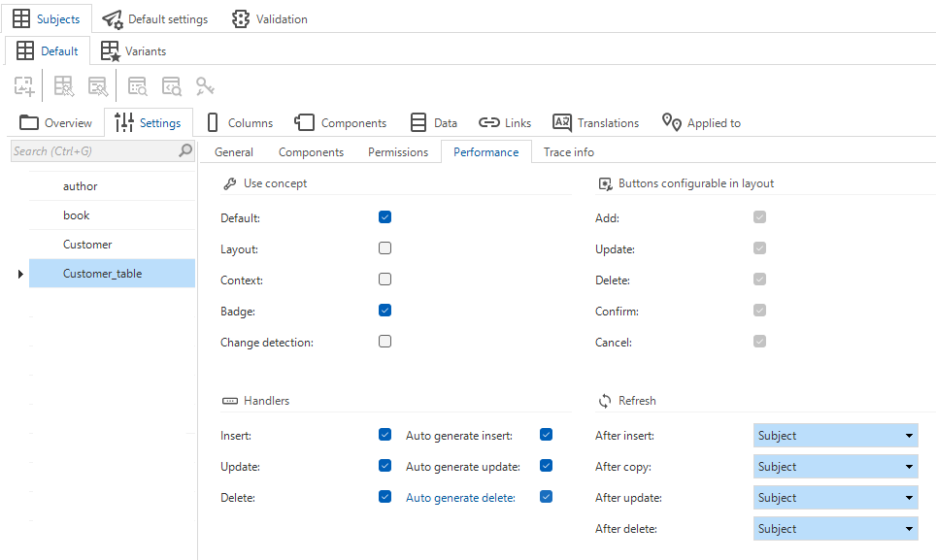Click the key-shaped icon in the toolbar
Screen dimensions: 936x560
[x=205, y=86]
